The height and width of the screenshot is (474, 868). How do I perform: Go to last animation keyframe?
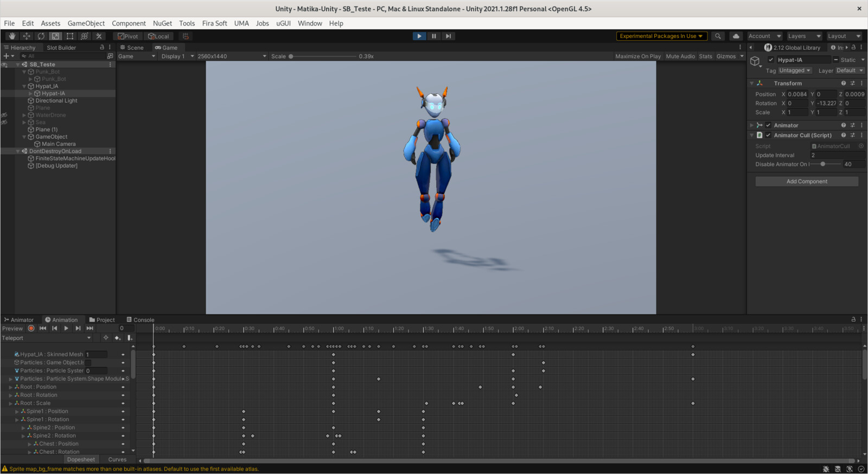[x=90, y=328]
